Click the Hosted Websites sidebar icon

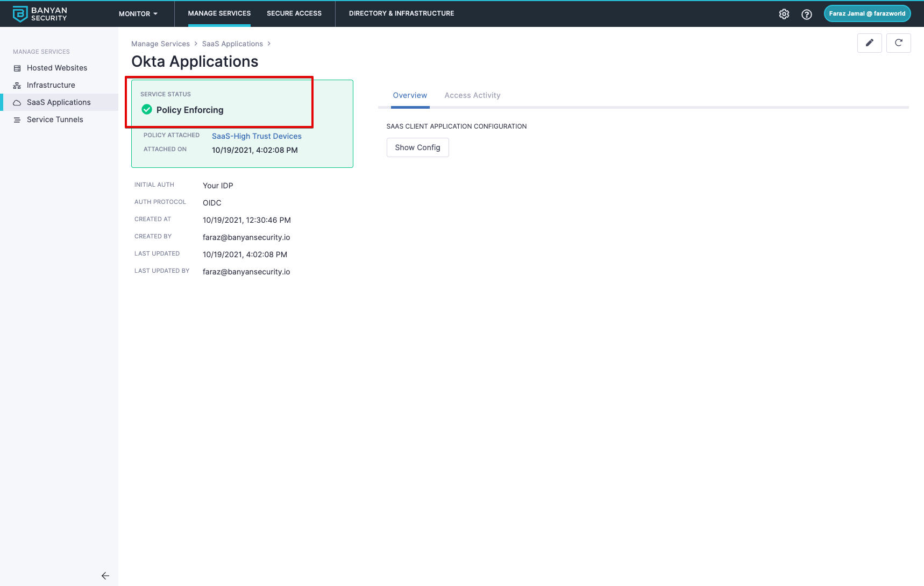pyautogui.click(x=17, y=68)
